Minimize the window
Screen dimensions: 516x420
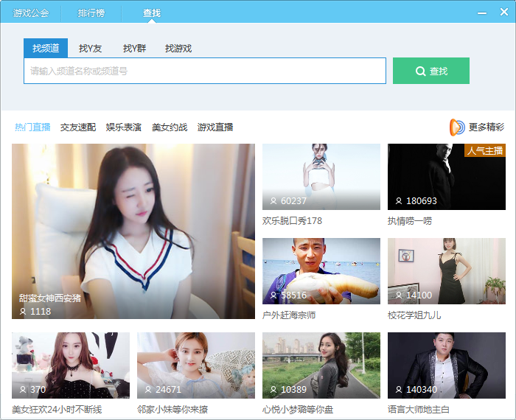tap(482, 13)
